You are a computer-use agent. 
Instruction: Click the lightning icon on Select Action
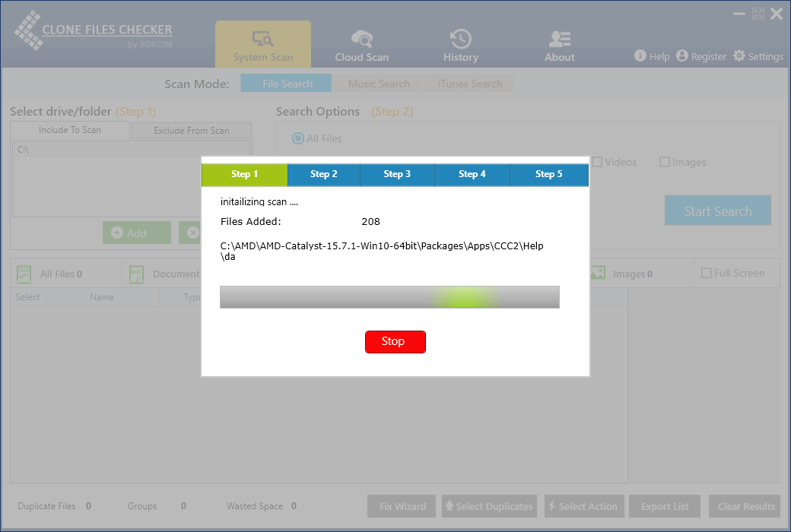coord(552,505)
